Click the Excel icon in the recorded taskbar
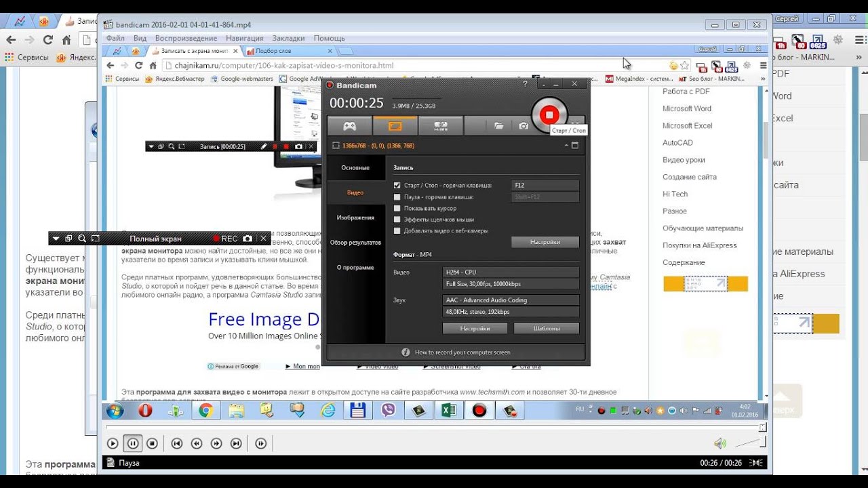The height and width of the screenshot is (488, 868). (449, 410)
